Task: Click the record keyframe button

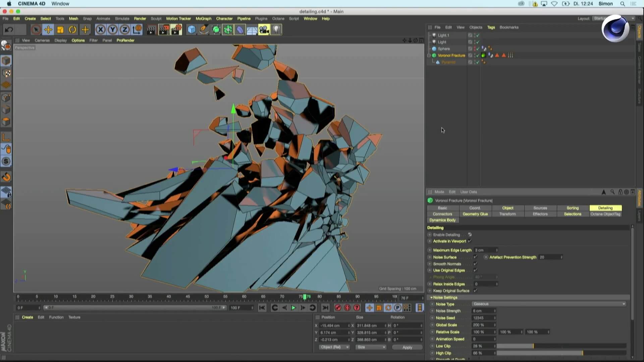Action: point(338,308)
